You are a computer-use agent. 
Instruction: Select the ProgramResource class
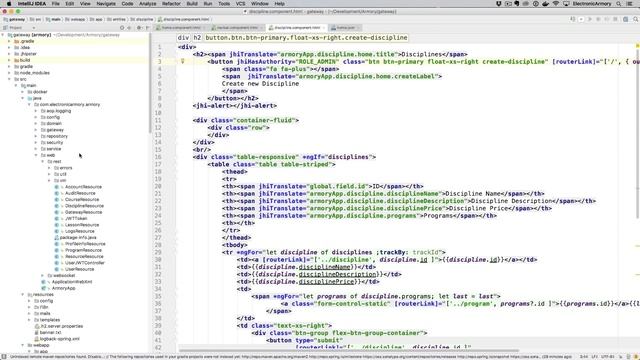83,250
